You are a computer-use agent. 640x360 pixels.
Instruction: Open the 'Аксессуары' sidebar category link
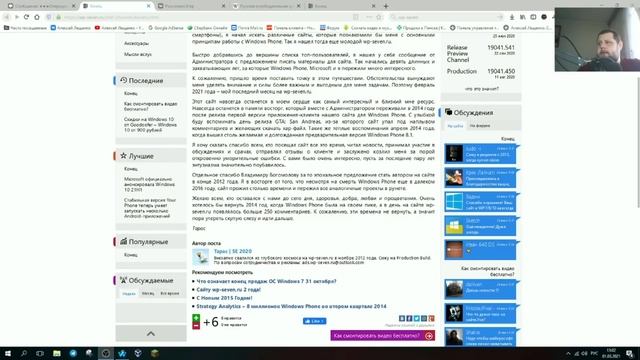[136, 43]
